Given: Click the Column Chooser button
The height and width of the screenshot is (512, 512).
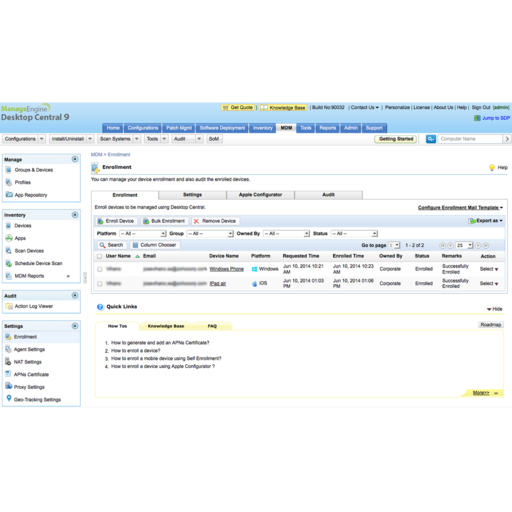Looking at the screenshot, I should 155,245.
